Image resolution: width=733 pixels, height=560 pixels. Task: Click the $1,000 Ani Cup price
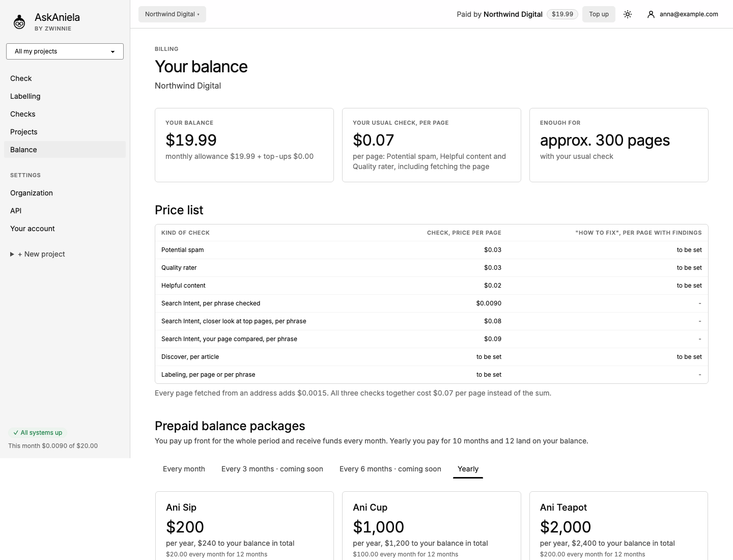pos(378,527)
